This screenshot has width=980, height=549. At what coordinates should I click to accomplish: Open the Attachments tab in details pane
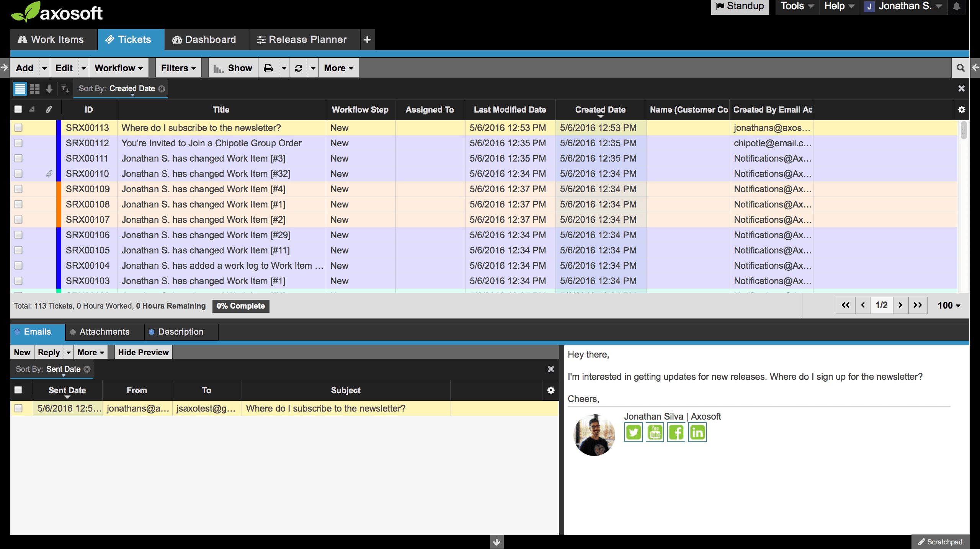(x=104, y=332)
